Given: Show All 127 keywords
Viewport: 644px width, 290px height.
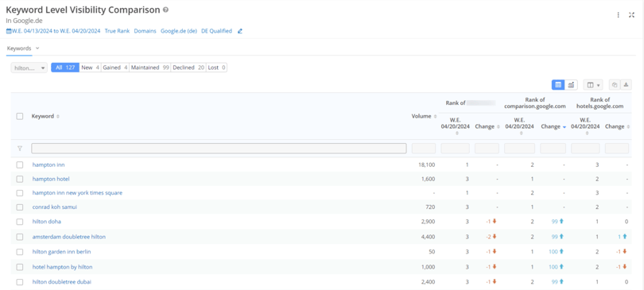Looking at the screenshot, I should [x=65, y=68].
